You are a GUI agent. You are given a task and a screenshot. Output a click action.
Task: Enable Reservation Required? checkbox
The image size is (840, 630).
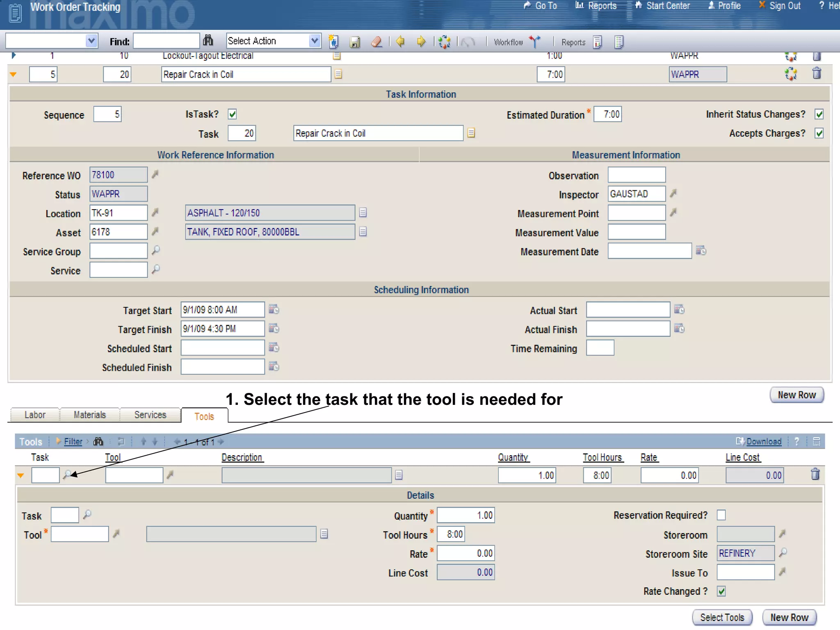click(x=721, y=515)
